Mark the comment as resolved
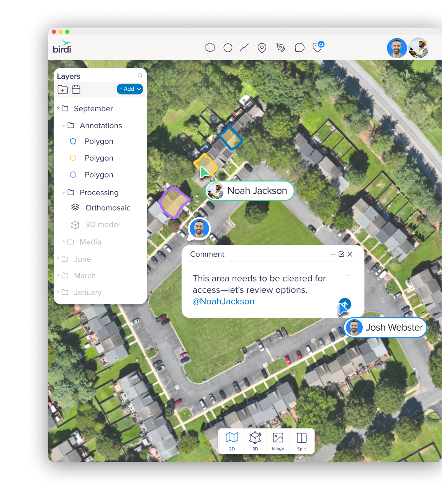This screenshot has height=504, width=442. (x=341, y=254)
